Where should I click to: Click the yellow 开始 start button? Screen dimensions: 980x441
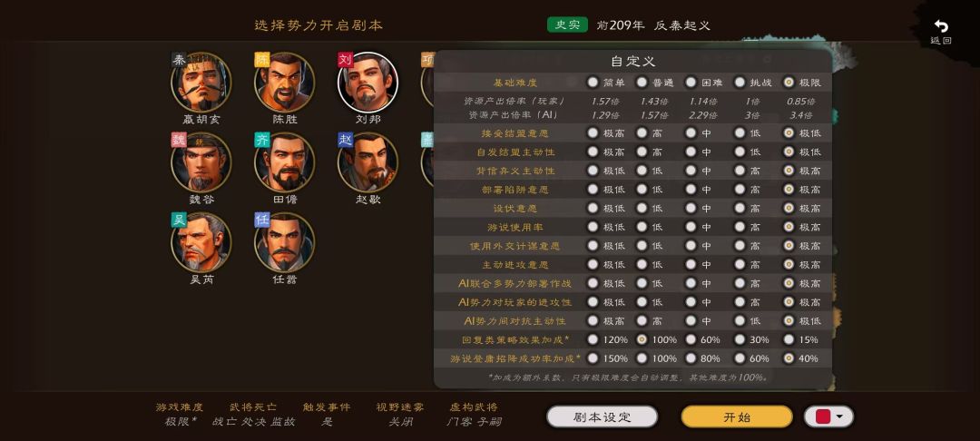tap(737, 416)
